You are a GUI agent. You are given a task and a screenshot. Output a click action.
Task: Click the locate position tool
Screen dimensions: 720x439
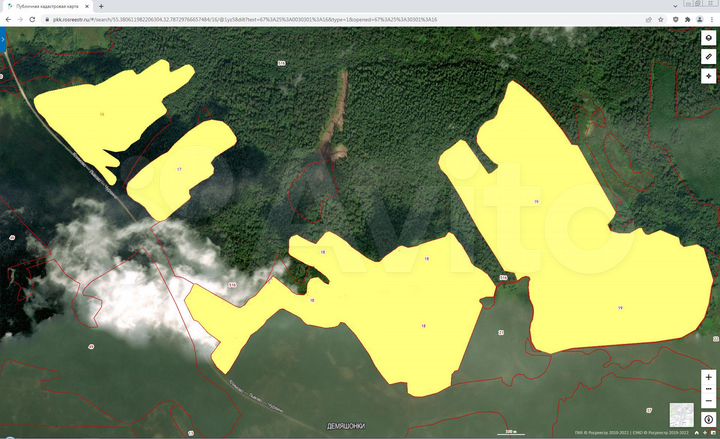click(x=708, y=76)
